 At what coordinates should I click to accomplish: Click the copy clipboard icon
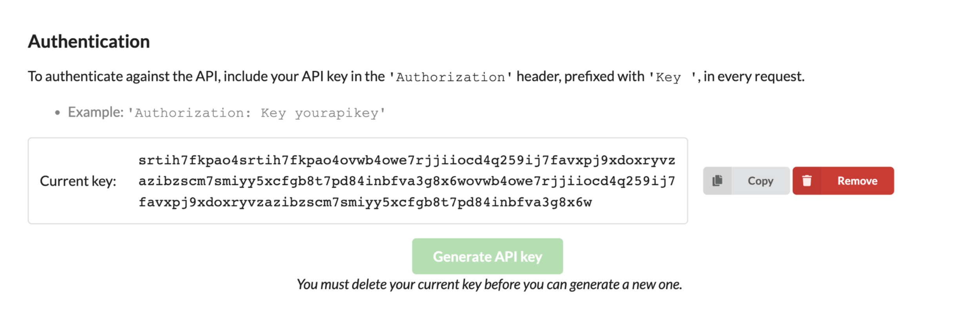[x=717, y=181]
